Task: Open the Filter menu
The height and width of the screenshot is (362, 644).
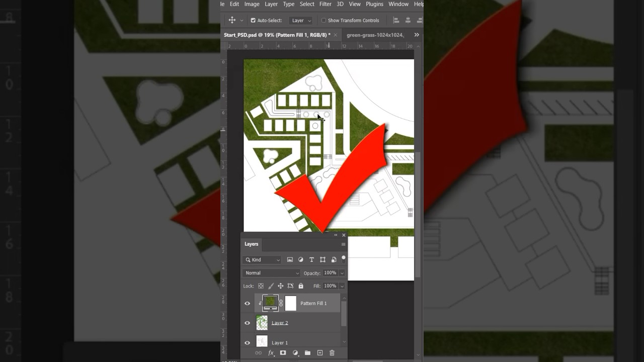Action: pos(326,4)
